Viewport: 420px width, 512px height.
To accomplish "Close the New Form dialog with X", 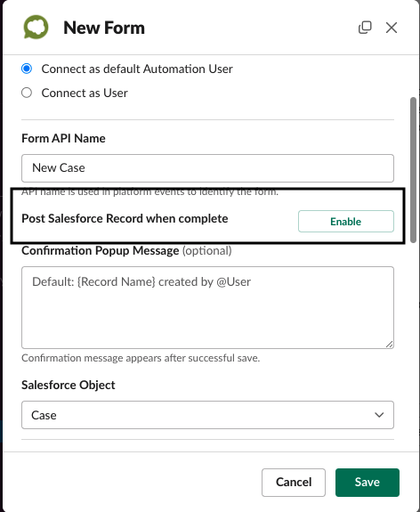I will pos(392,28).
